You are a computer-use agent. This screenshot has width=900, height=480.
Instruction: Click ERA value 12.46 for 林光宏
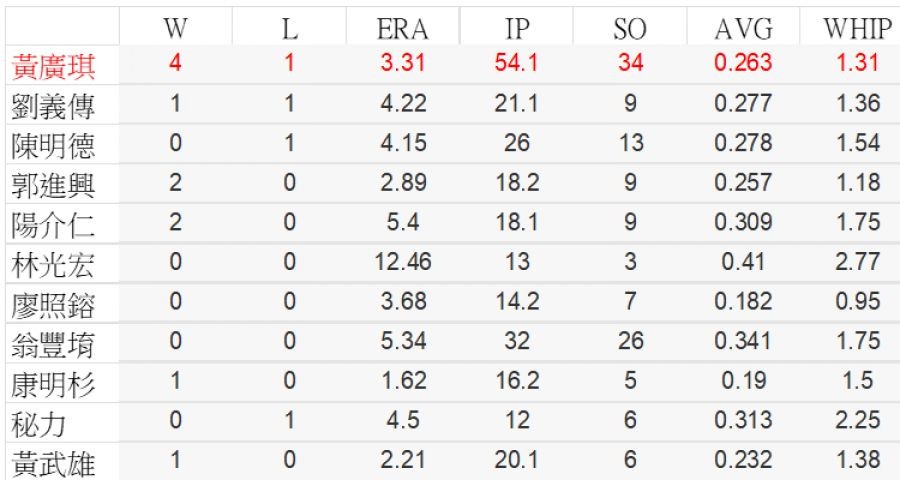point(403,262)
